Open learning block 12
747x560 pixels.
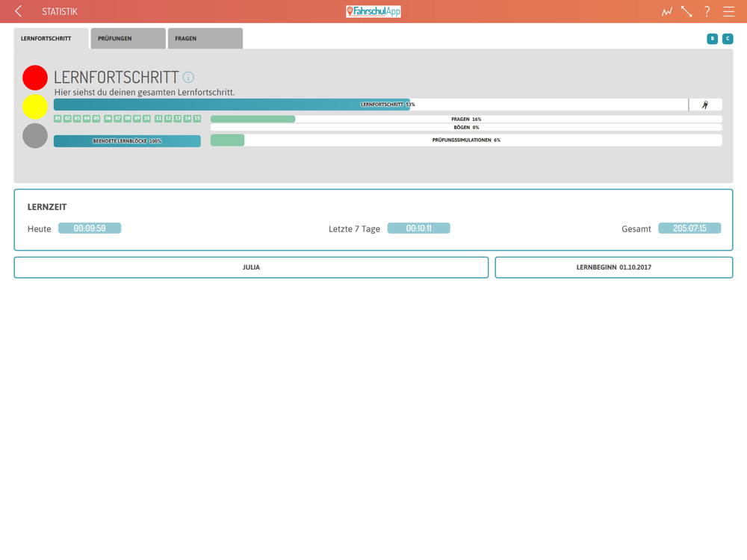pyautogui.click(x=168, y=119)
